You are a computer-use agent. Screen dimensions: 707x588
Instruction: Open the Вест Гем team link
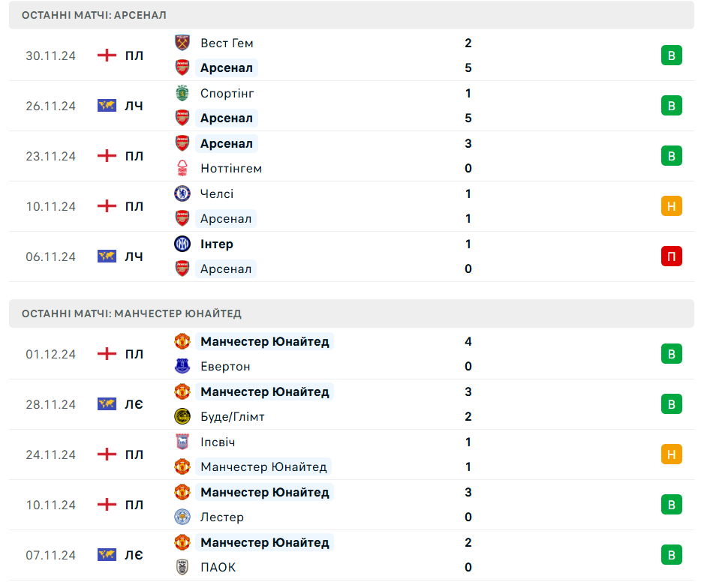coord(227,43)
